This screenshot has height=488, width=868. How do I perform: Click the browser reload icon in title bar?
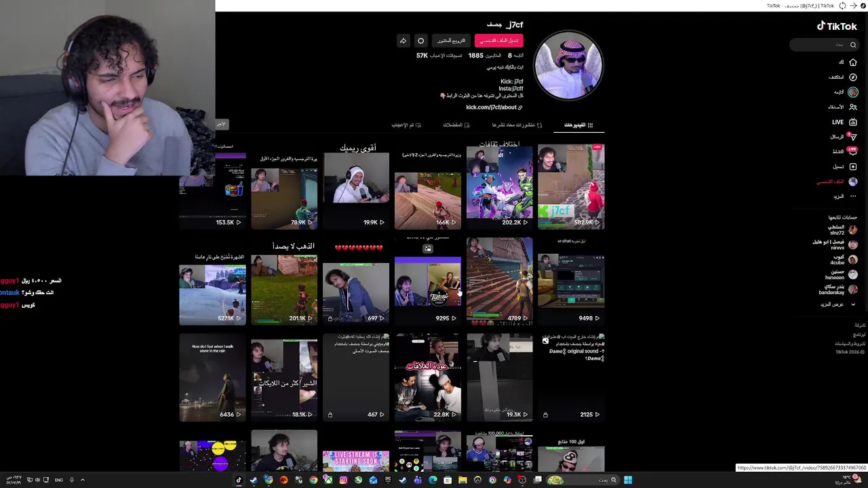842,5
